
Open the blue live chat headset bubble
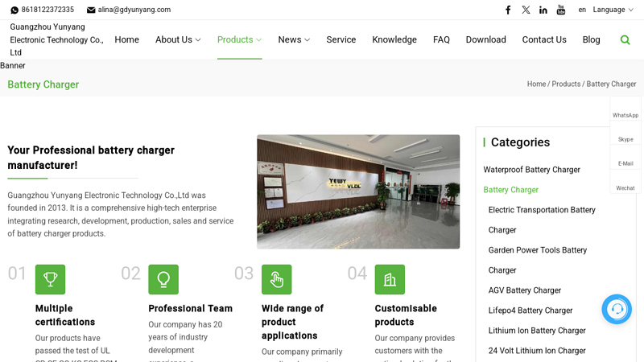[617, 309]
